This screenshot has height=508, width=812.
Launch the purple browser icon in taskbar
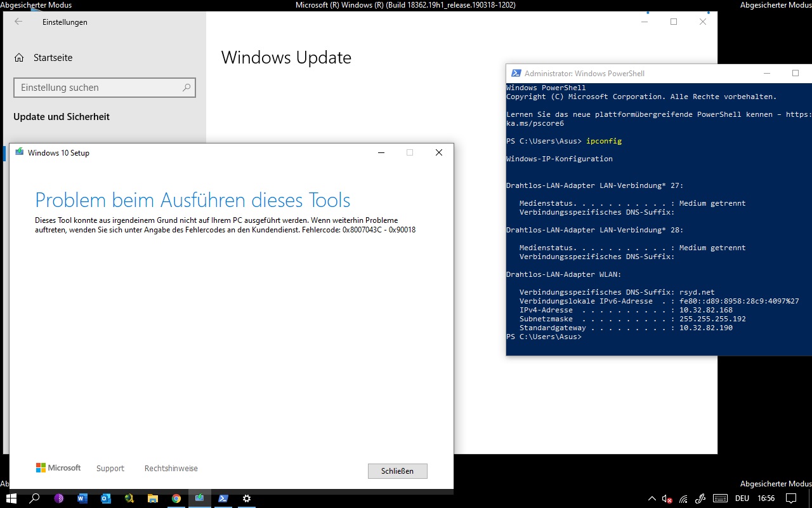[59, 498]
